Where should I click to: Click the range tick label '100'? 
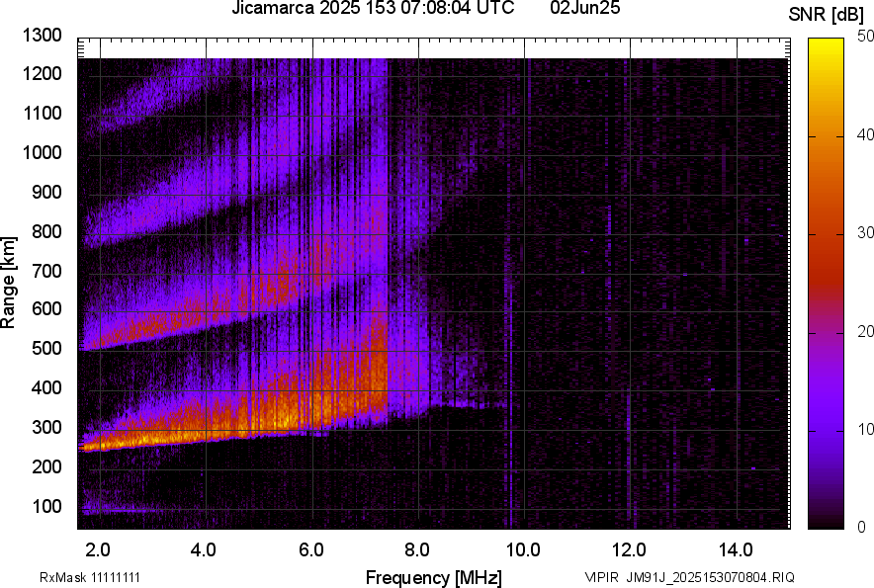46,506
